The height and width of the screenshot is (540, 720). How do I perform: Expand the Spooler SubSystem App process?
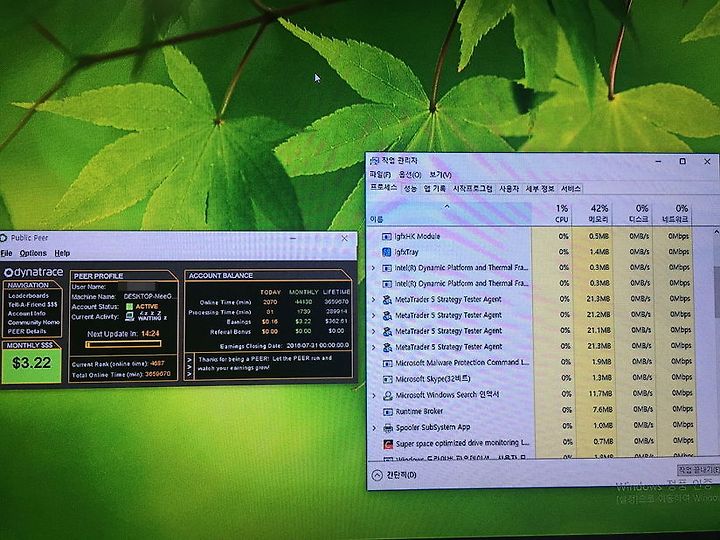tap(374, 428)
